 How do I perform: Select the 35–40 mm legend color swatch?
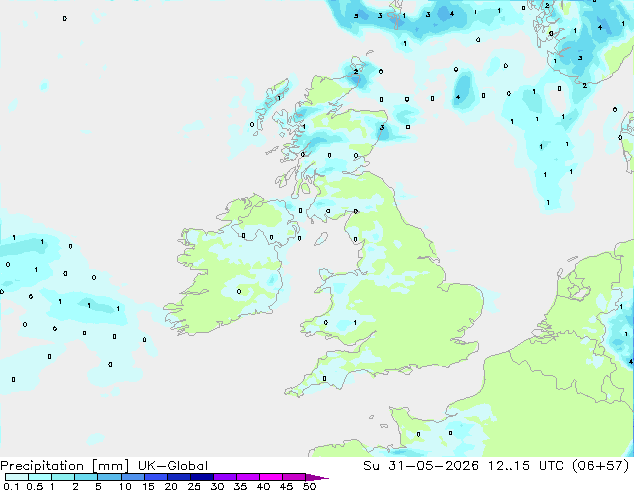tap(248, 477)
